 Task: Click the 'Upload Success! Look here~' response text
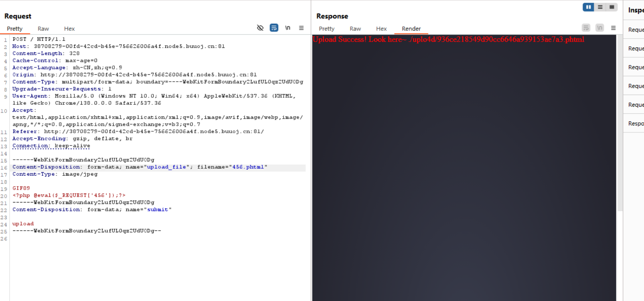click(x=359, y=39)
